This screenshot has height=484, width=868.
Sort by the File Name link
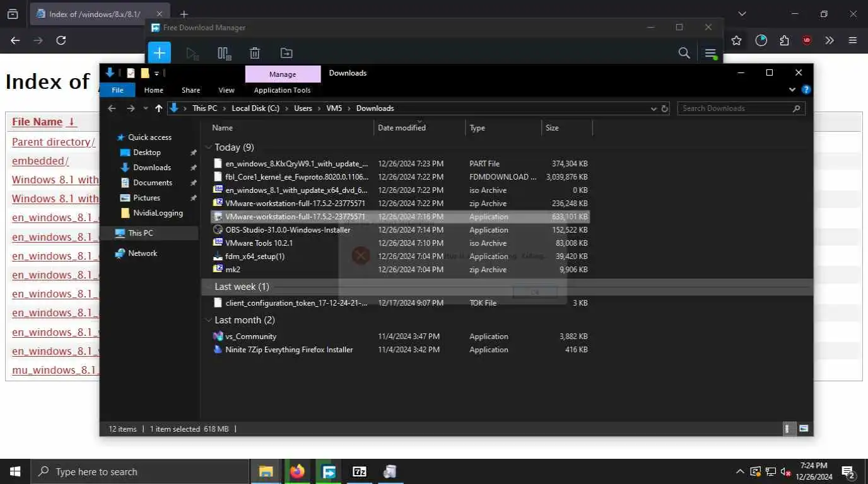37,122
